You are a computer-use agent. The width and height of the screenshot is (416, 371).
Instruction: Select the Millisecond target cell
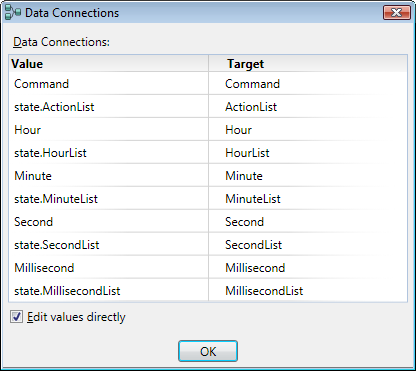tap(308, 268)
